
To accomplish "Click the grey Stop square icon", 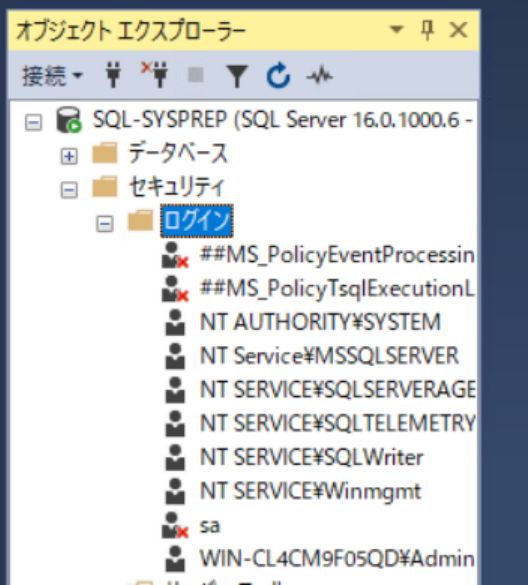I will pyautogui.click(x=196, y=75).
